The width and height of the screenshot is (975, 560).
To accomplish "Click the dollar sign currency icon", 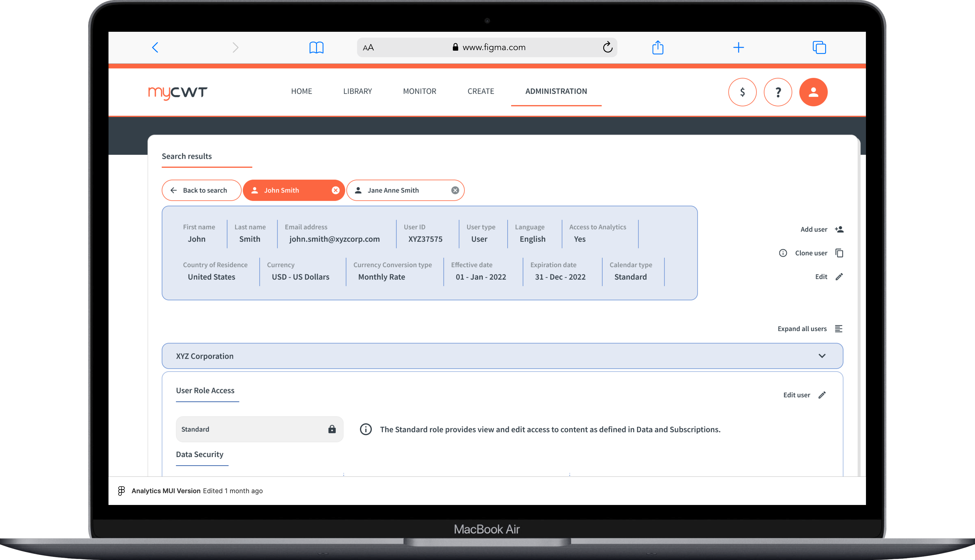I will 742,92.
